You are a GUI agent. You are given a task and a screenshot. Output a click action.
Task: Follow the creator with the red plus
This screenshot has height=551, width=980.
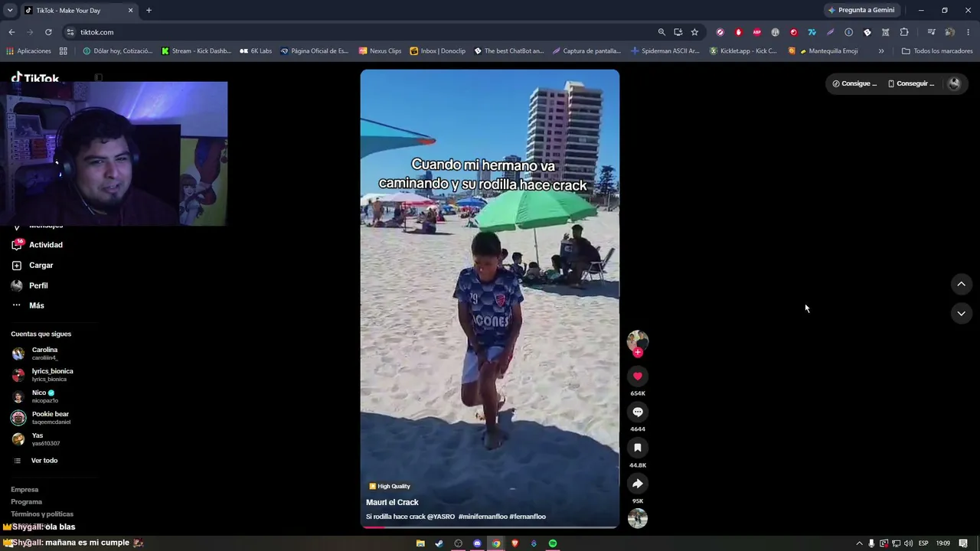(638, 353)
